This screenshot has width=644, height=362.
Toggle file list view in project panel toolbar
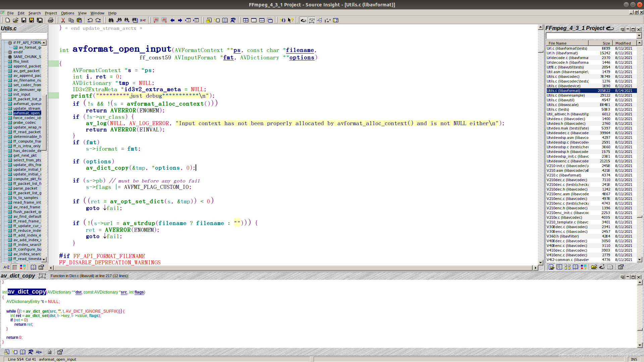tap(551, 267)
